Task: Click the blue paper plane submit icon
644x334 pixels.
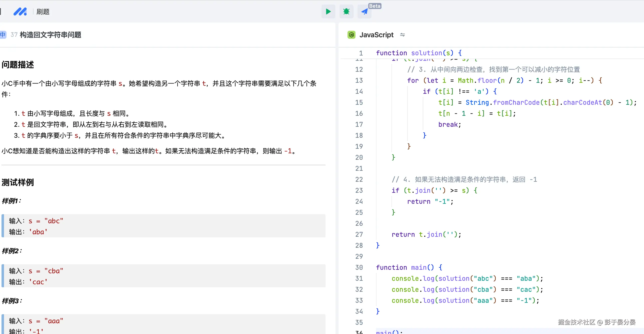Action: click(x=364, y=11)
